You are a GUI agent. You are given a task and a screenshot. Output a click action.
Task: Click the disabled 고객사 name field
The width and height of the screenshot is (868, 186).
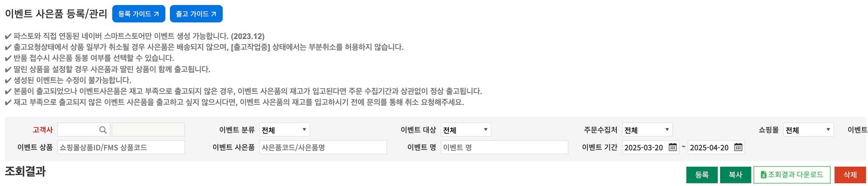(x=148, y=130)
